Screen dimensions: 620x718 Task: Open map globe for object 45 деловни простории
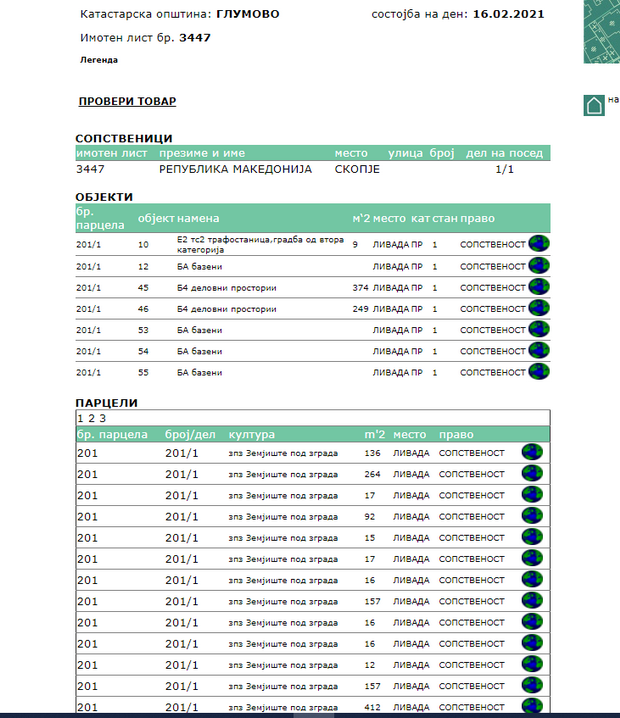pos(539,287)
